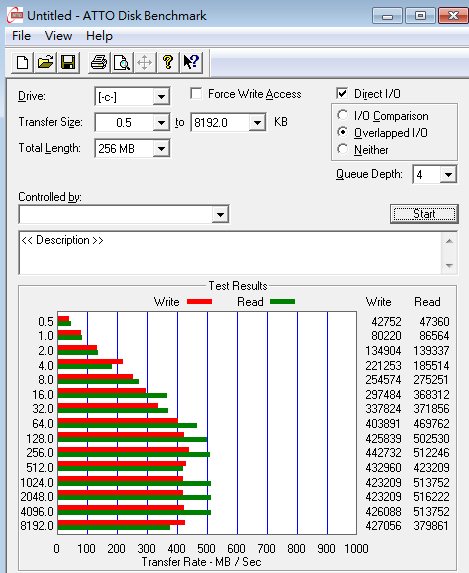Click the New document toolbar icon
Screen dimensions: 469x573
[x=23, y=62]
